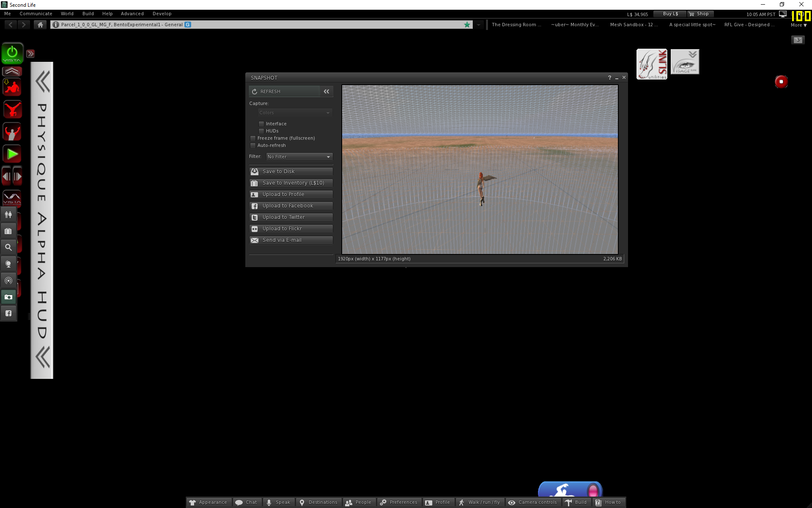Open the Me menu
Image resolution: width=812 pixels, height=508 pixels.
[8, 14]
